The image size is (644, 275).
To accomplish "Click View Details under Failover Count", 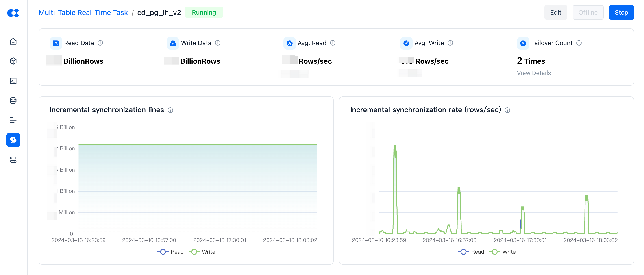I will click(x=534, y=73).
